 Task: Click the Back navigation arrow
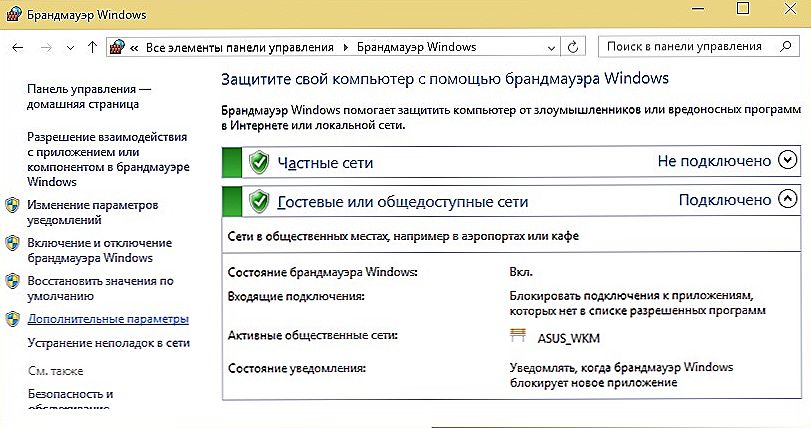coord(18,48)
